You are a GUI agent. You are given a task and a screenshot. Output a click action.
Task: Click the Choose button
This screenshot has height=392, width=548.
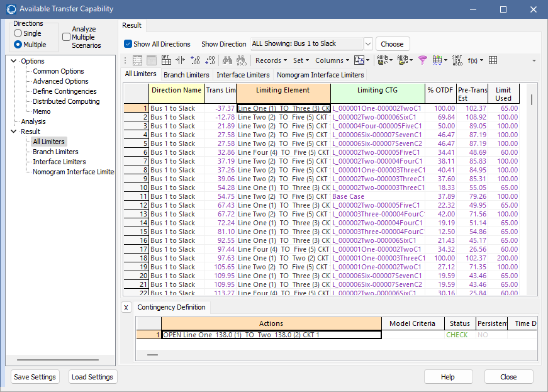pos(392,44)
